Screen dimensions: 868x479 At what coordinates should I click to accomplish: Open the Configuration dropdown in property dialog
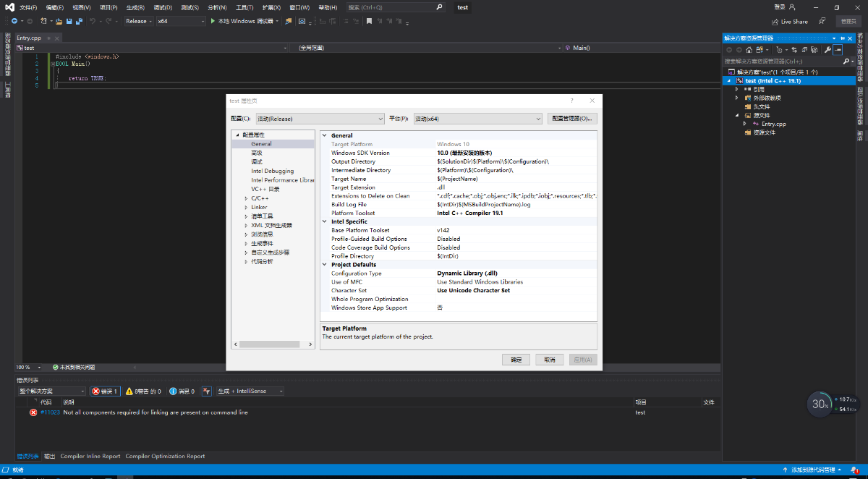point(318,119)
